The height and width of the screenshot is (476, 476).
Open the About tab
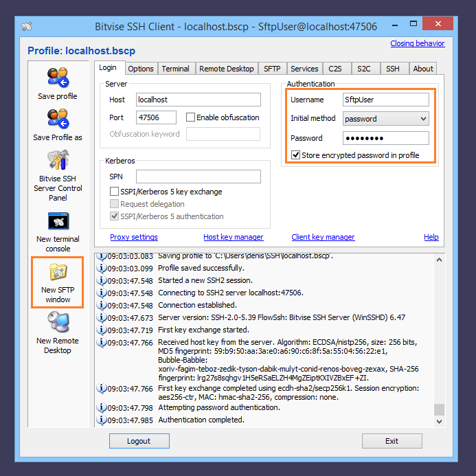click(x=423, y=69)
